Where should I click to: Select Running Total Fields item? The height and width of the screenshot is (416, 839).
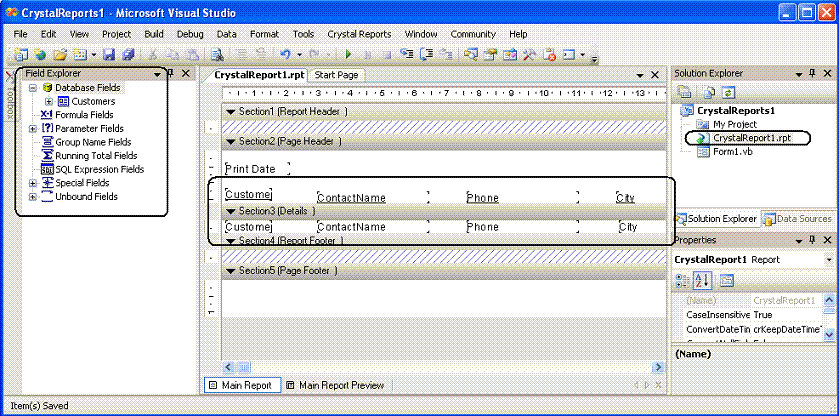(x=96, y=156)
